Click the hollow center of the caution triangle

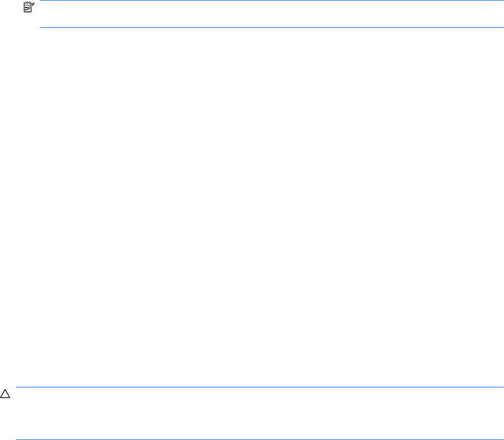coord(5,395)
